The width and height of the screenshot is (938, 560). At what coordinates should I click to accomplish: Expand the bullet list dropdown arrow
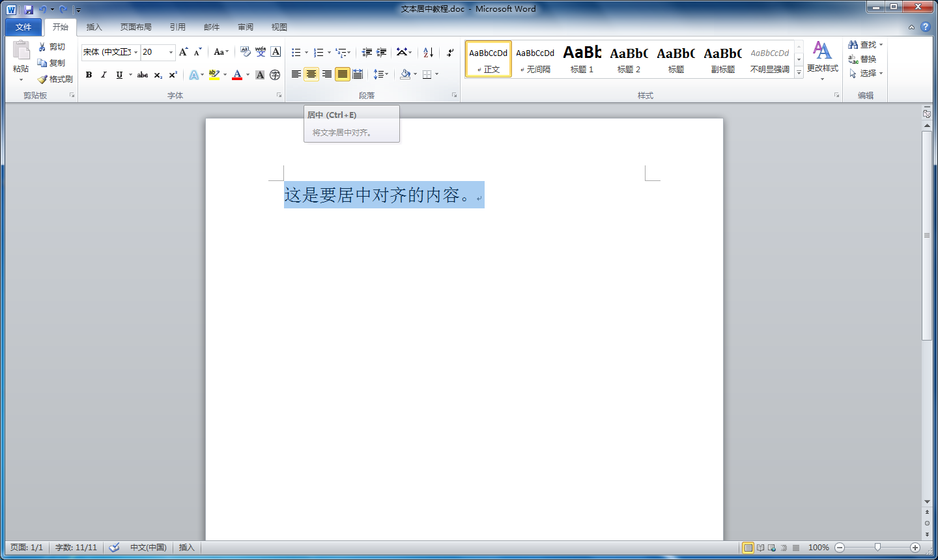pyautogui.click(x=306, y=52)
